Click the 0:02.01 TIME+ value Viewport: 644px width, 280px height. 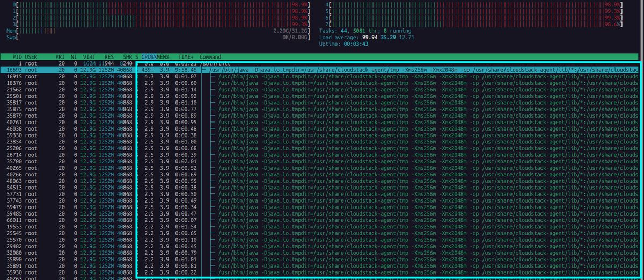[x=185, y=161]
